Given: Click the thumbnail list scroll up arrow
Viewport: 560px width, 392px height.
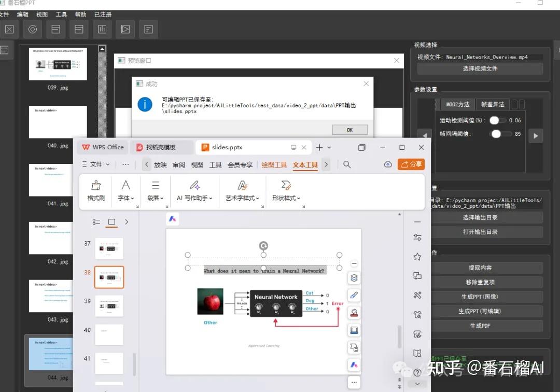Looking at the screenshot, I should point(102,49).
